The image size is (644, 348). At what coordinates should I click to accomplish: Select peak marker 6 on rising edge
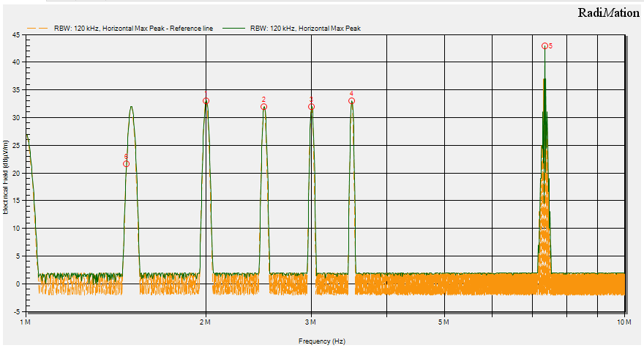(126, 164)
